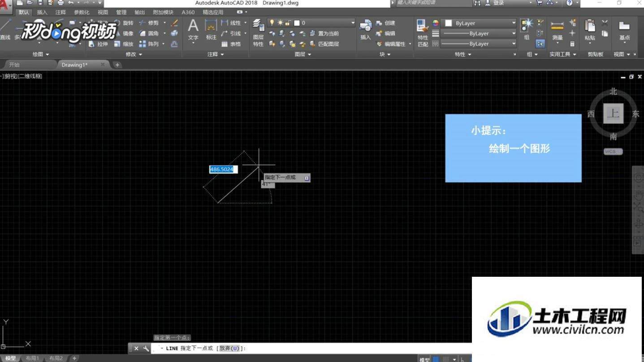This screenshot has height=362, width=644.
Task: Select the Mirror (镜像) tool
Action: point(124,33)
